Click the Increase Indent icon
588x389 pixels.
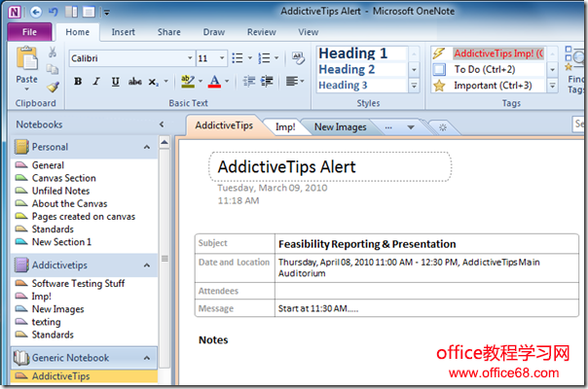(x=267, y=81)
